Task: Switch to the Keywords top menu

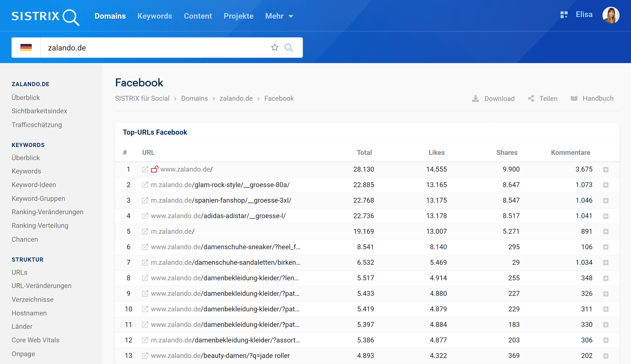Action: pyautogui.click(x=155, y=16)
